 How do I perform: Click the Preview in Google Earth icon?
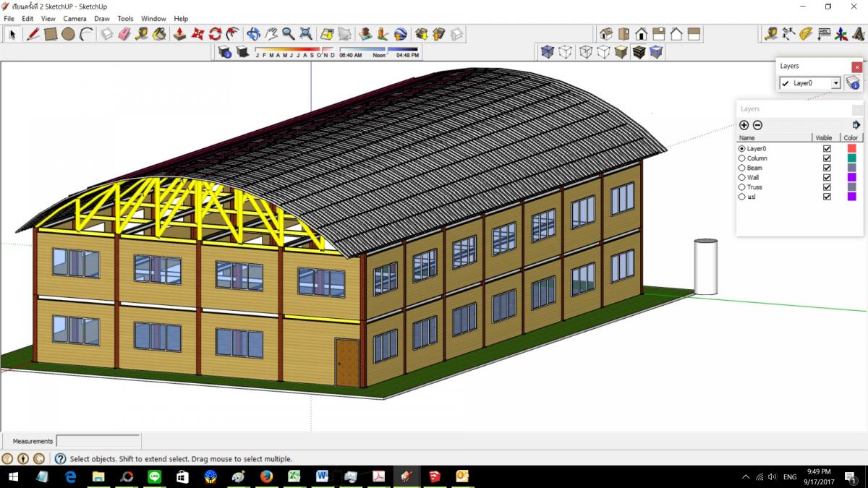click(400, 34)
